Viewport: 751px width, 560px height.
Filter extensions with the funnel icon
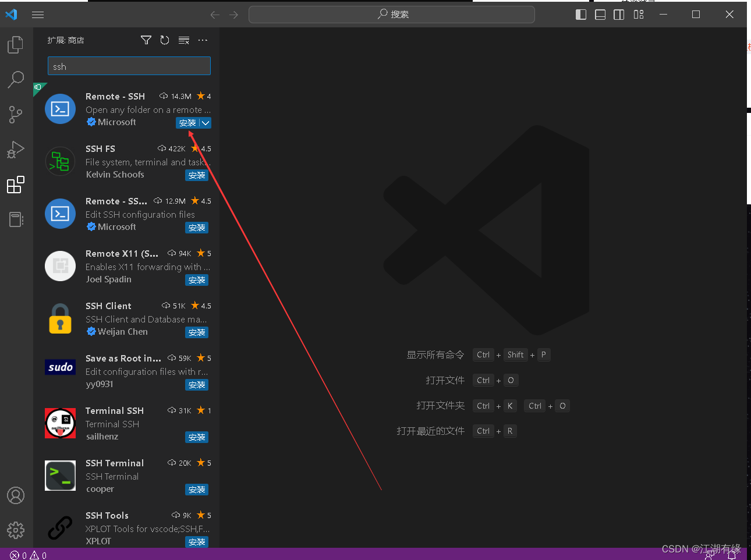point(146,40)
